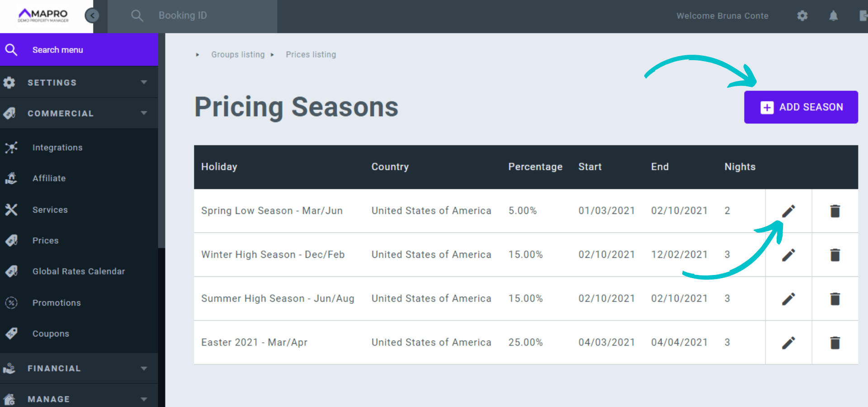
Task: Click the logout icon in the top bar
Action: (863, 16)
